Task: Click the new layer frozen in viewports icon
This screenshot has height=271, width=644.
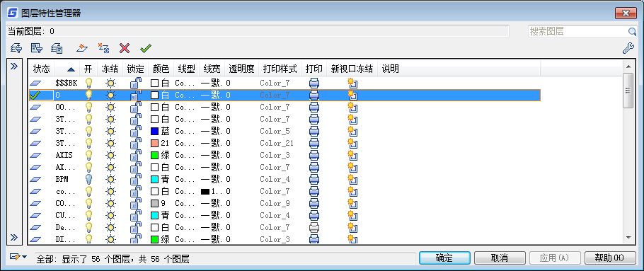Action: [103, 48]
